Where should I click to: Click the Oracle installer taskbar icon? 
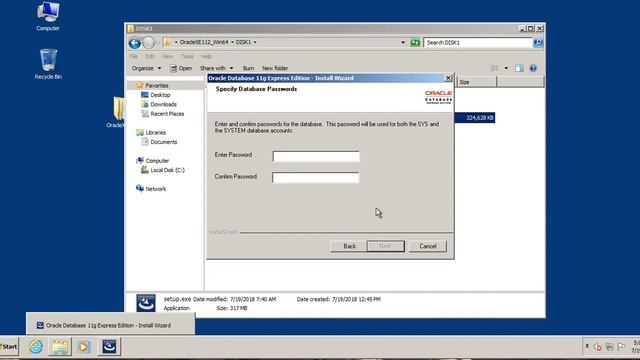(109, 347)
